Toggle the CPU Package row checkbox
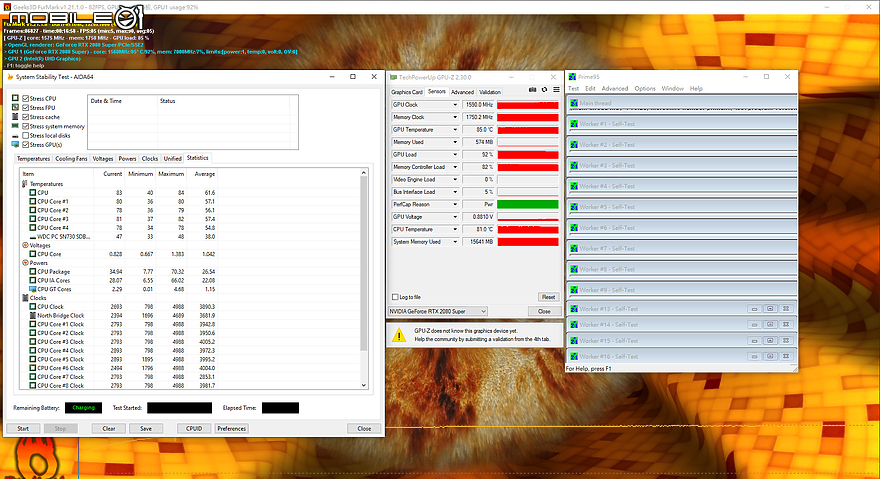The image size is (880, 479). click(x=33, y=272)
